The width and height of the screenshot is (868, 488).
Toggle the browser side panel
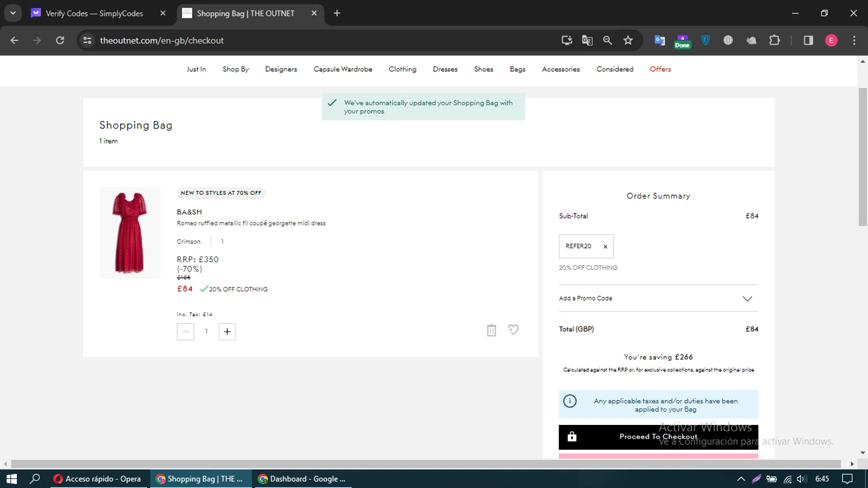(x=808, y=41)
